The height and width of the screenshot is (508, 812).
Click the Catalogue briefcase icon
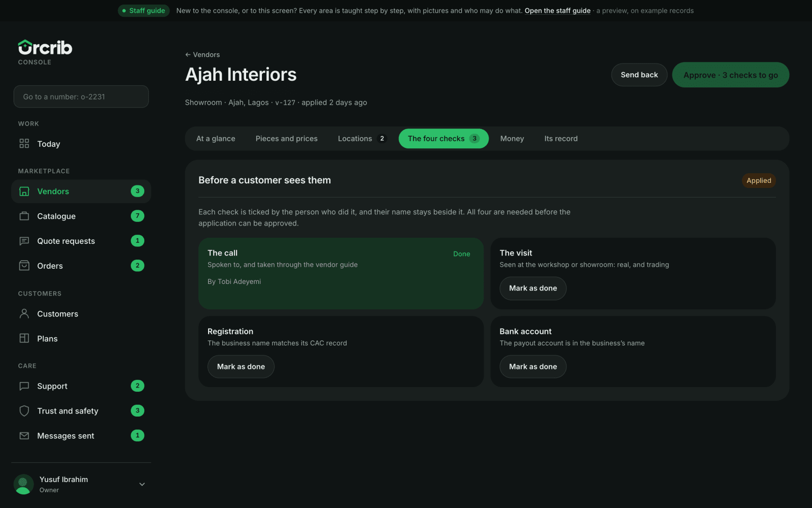pyautogui.click(x=24, y=216)
